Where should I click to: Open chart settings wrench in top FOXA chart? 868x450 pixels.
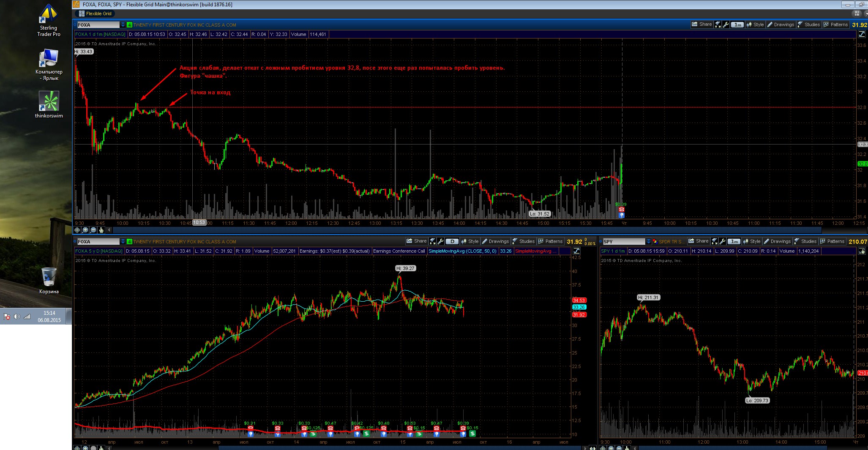click(726, 25)
